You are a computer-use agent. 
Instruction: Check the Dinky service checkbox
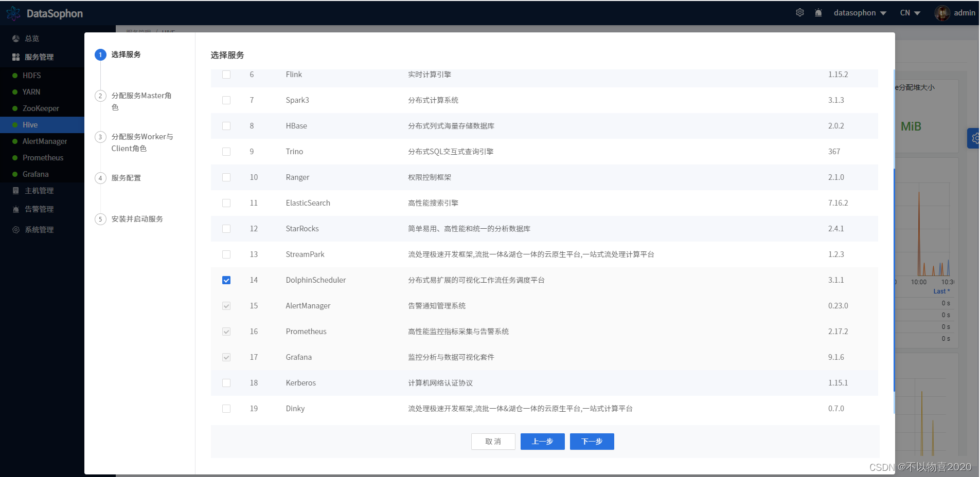226,409
